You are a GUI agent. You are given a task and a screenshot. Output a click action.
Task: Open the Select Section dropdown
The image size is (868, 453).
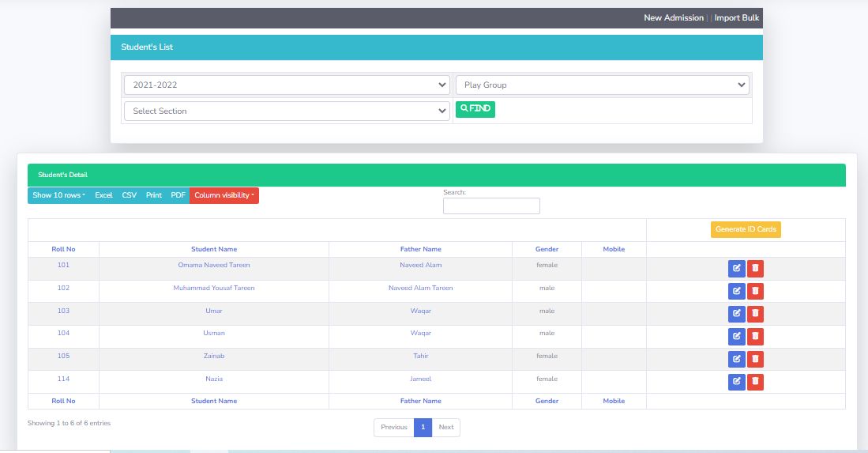pos(287,111)
